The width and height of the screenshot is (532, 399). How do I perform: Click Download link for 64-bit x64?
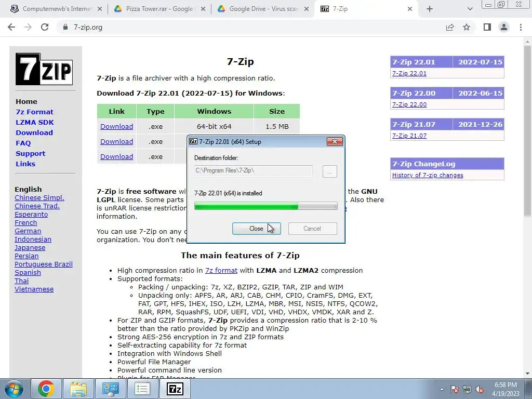click(116, 127)
